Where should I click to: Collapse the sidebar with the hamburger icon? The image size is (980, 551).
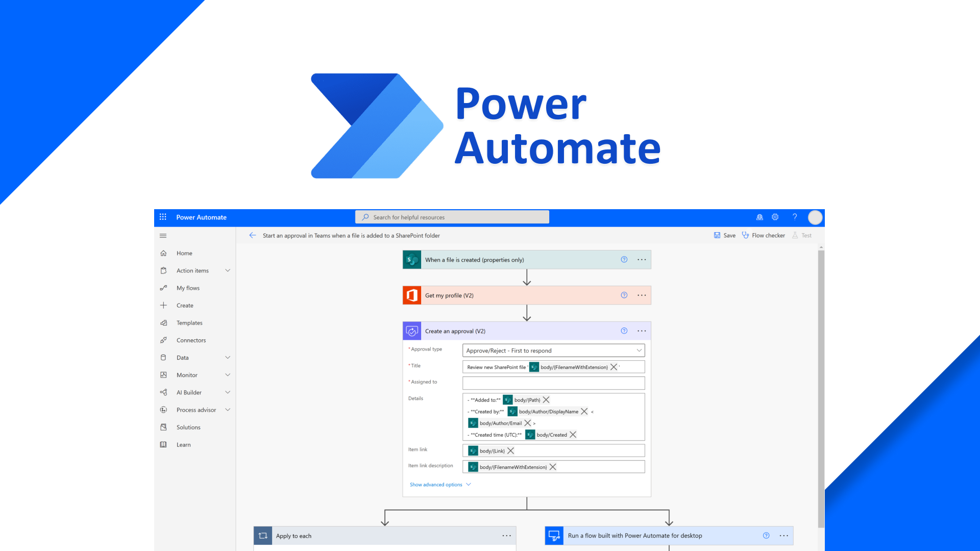click(x=163, y=235)
